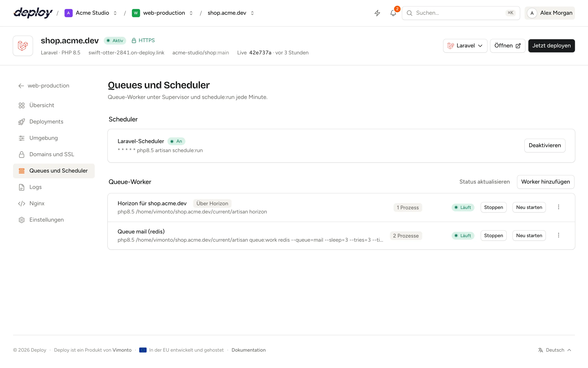Image resolution: width=588 pixels, height=368 pixels.
Task: Restart the Queue mail worker
Action: click(529, 236)
